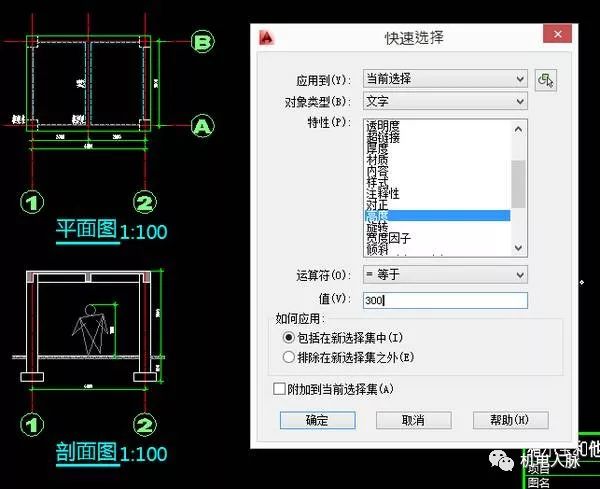Click the select objects pick icon
600x489 pixels.
click(x=545, y=80)
